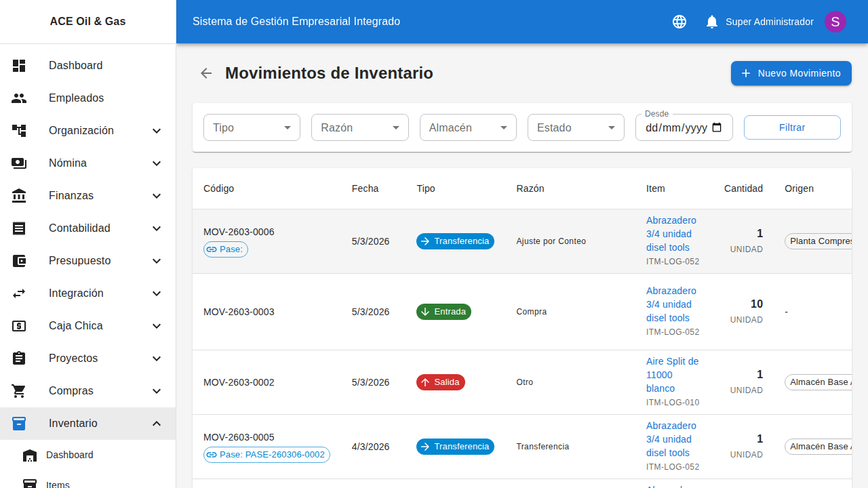Select the Dashboard icon in the sidebar

19,65
